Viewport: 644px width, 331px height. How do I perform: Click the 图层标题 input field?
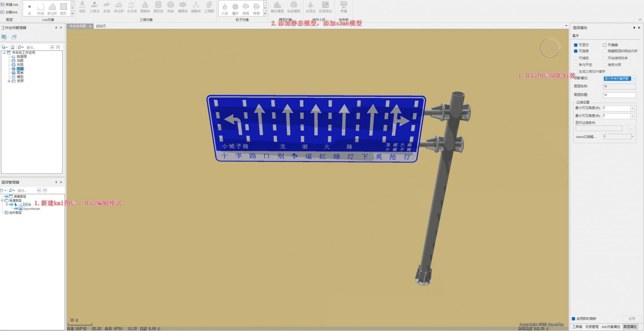tap(619, 95)
